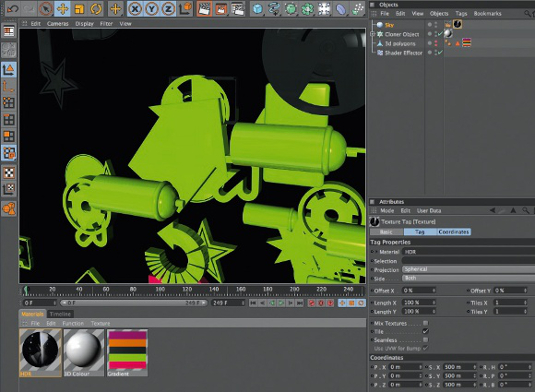This screenshot has width=535, height=392.
Task: Switch to the Basic attributes tab
Action: (x=386, y=232)
